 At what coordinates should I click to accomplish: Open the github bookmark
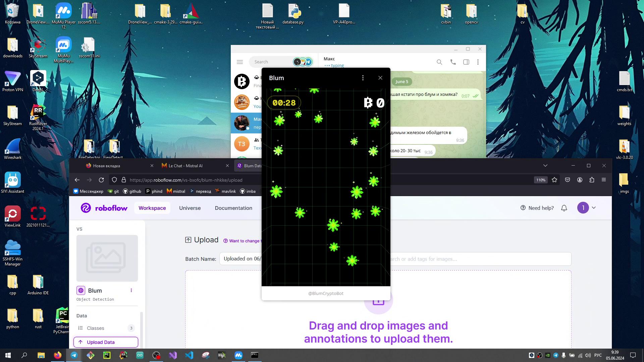pos(132,191)
